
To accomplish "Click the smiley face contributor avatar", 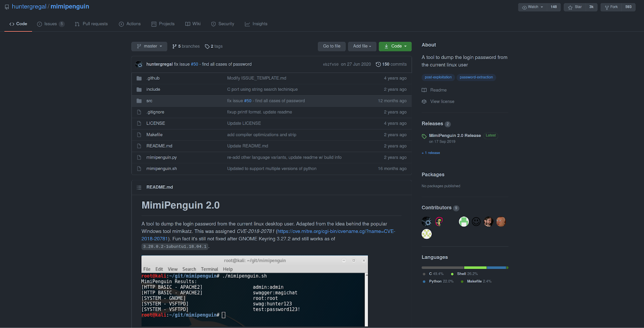I will [476, 221].
